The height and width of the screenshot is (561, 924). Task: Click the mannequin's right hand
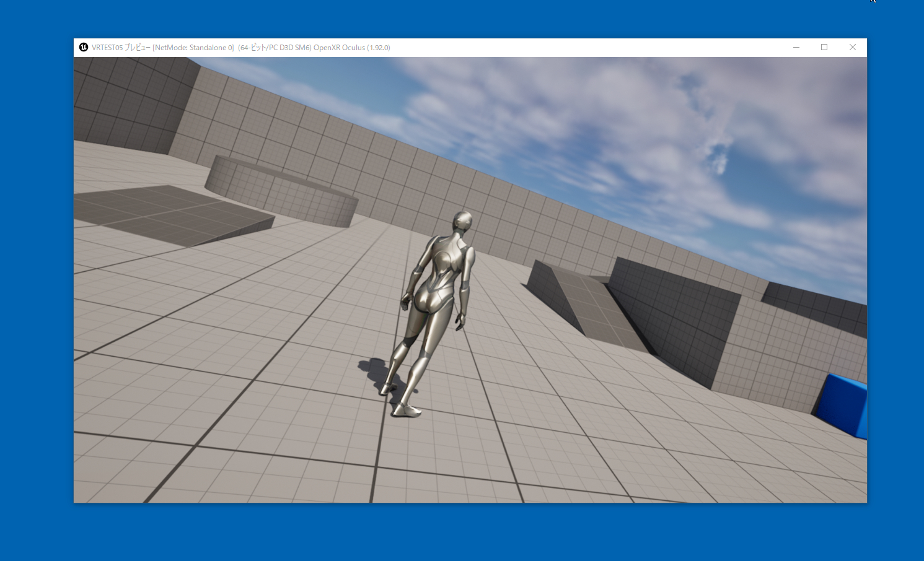pos(460,322)
